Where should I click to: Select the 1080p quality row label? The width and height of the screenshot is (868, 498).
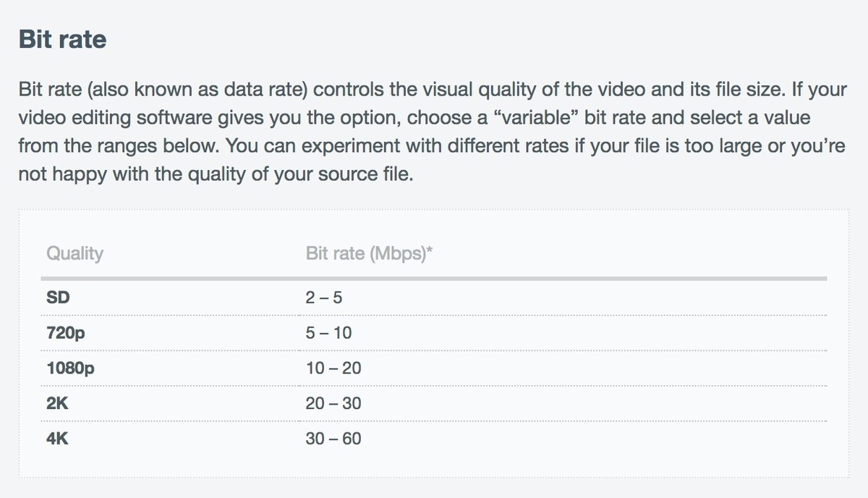70,368
